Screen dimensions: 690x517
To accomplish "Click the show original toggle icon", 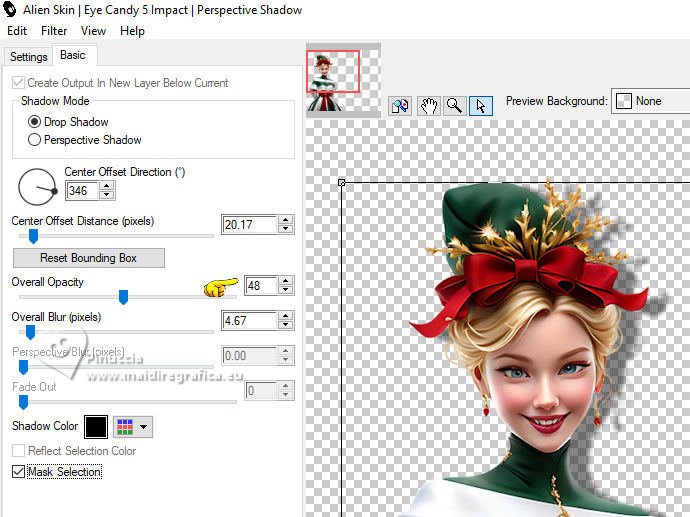I will (x=400, y=106).
